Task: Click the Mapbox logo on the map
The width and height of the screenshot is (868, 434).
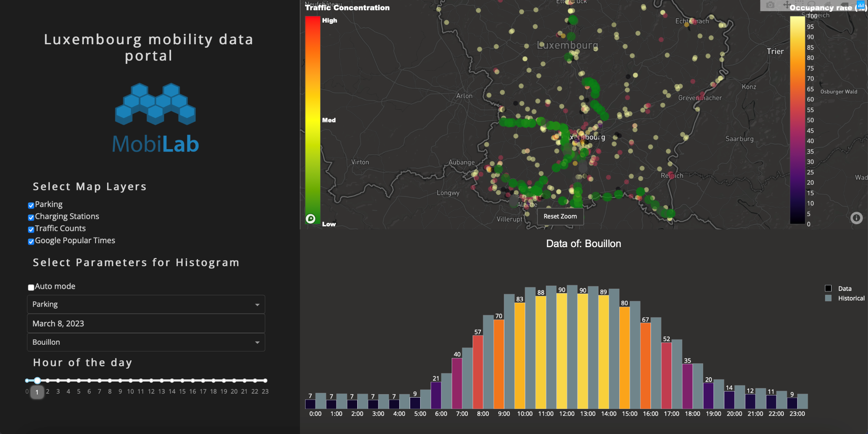Action: click(x=311, y=219)
